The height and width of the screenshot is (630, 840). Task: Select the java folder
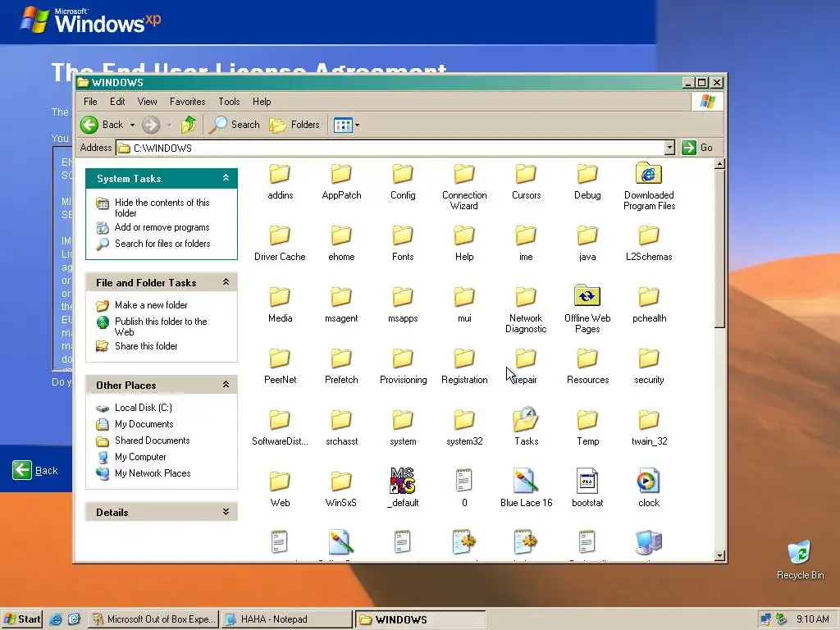coord(587,243)
